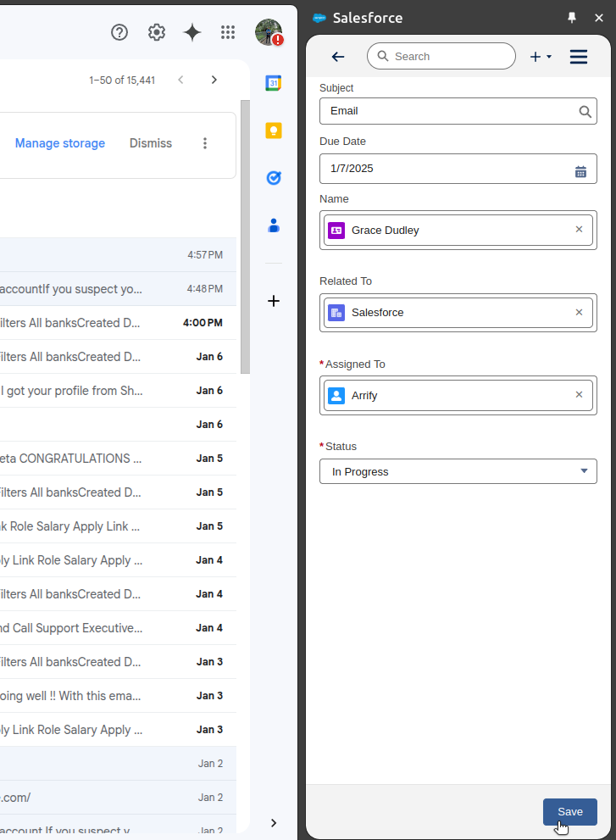
Task: Click the Grace Dudley contact icon
Action: (x=336, y=231)
